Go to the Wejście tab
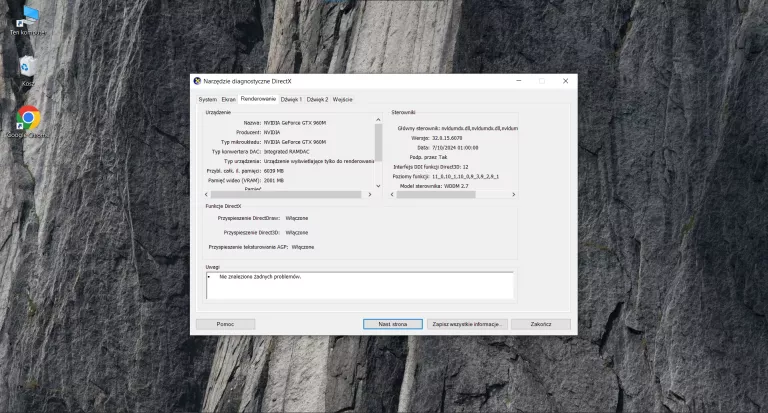Screen dimensions: 768x413 click(342, 100)
